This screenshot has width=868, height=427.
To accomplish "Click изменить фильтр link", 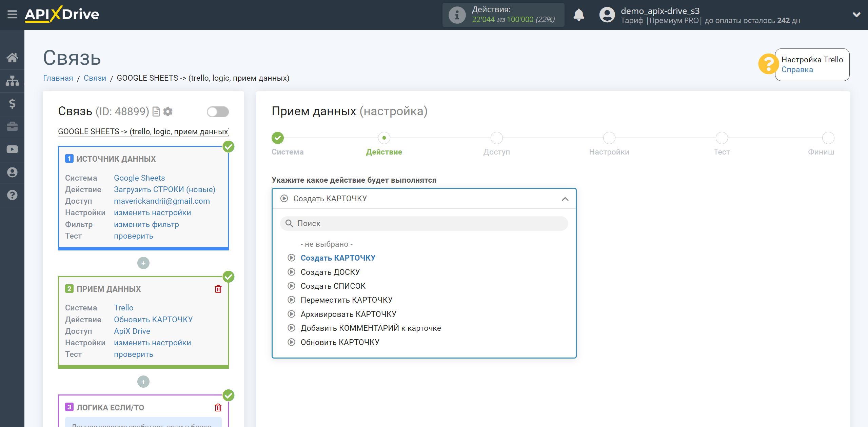I will click(x=146, y=224).
